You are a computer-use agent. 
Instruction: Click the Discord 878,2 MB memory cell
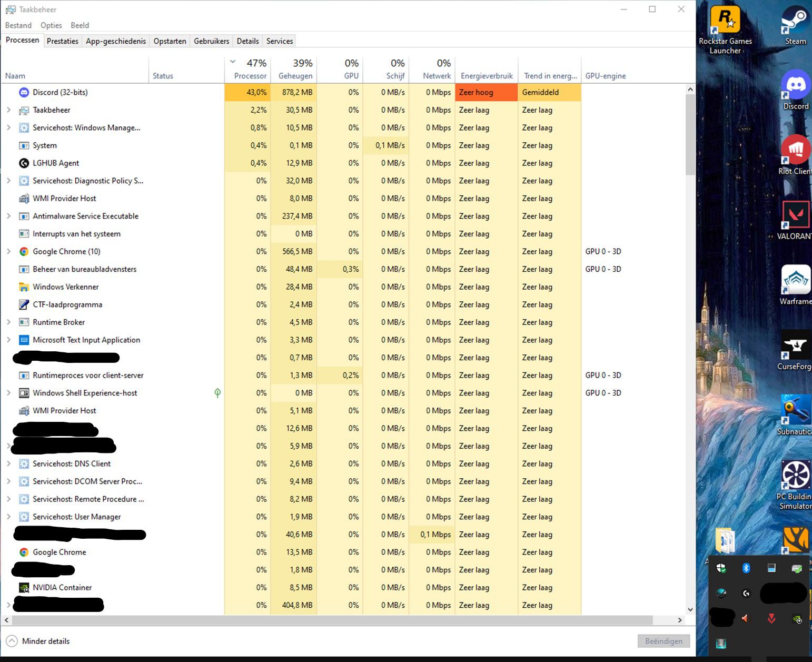coord(294,92)
